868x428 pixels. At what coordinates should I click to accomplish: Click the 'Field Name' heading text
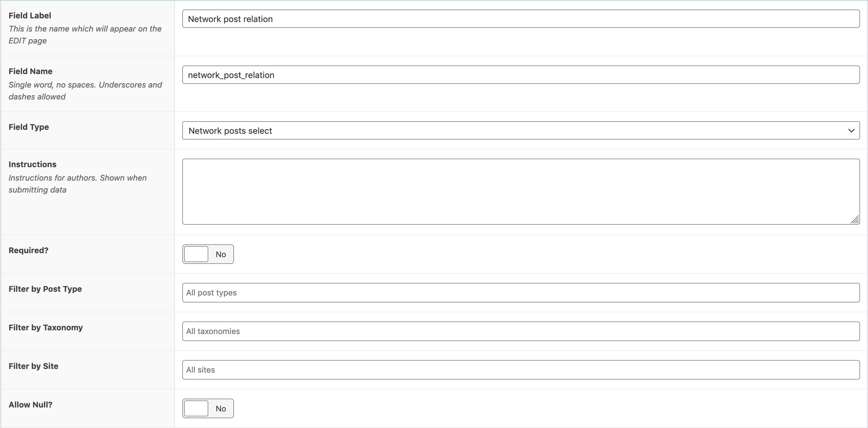tap(30, 71)
